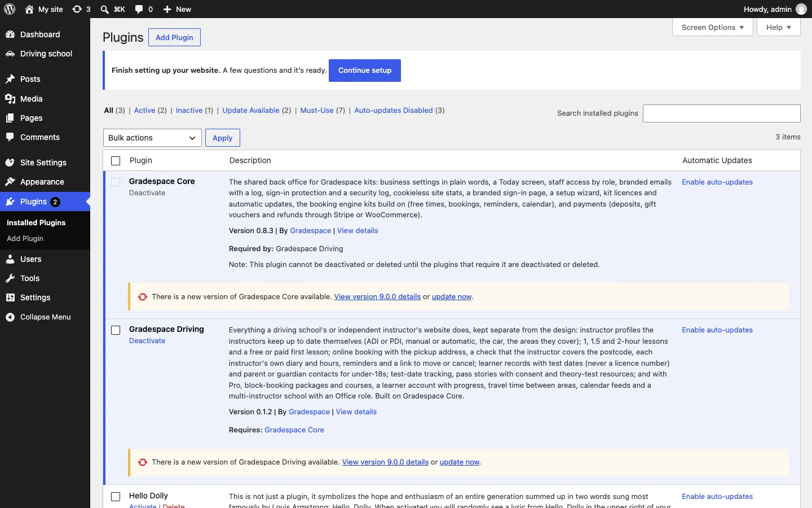View Gradespace Driving version 9.0.0 details
Screen dimensions: 812x508
point(385,462)
